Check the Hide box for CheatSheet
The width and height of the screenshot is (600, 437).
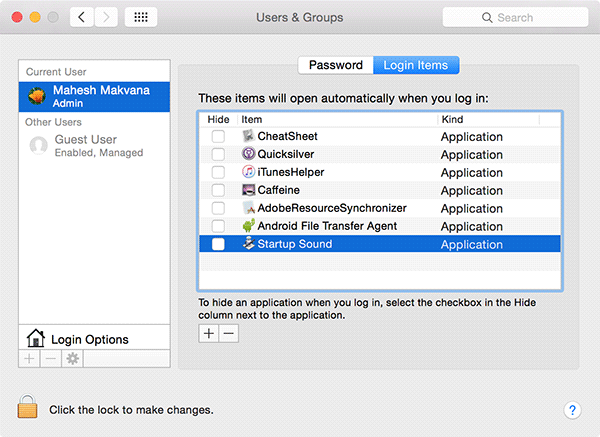click(218, 137)
